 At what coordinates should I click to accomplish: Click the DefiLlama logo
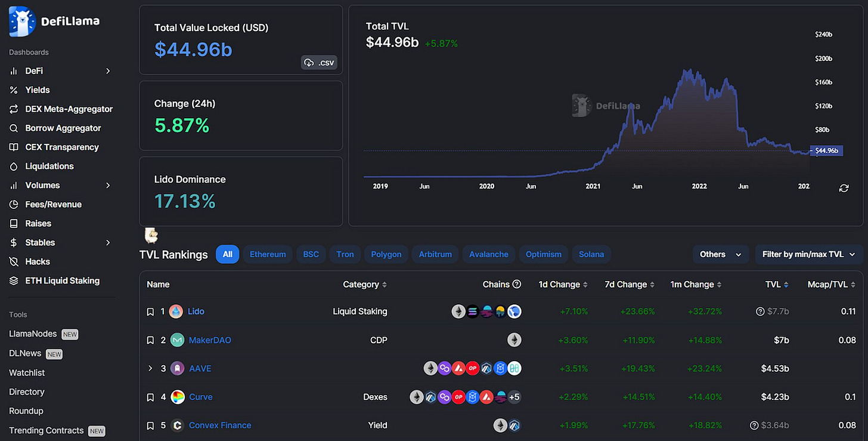pyautogui.click(x=54, y=21)
